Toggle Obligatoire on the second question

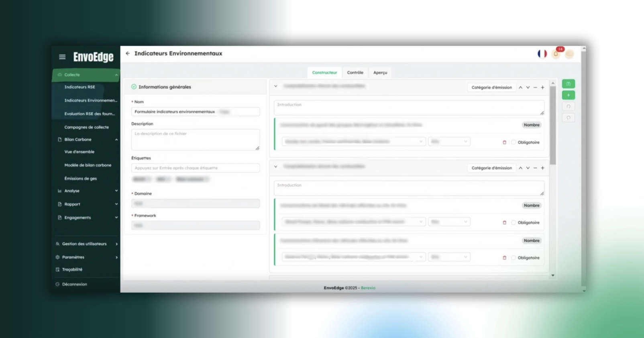[514, 223]
